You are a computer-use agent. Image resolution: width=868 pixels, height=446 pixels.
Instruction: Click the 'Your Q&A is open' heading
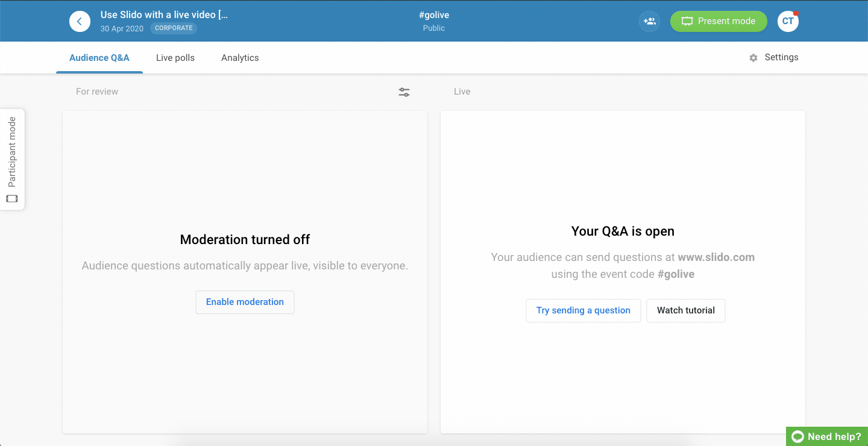tap(623, 231)
